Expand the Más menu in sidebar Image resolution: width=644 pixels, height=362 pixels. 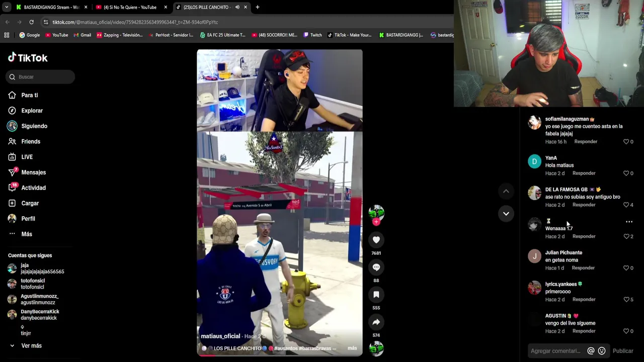[26, 234]
